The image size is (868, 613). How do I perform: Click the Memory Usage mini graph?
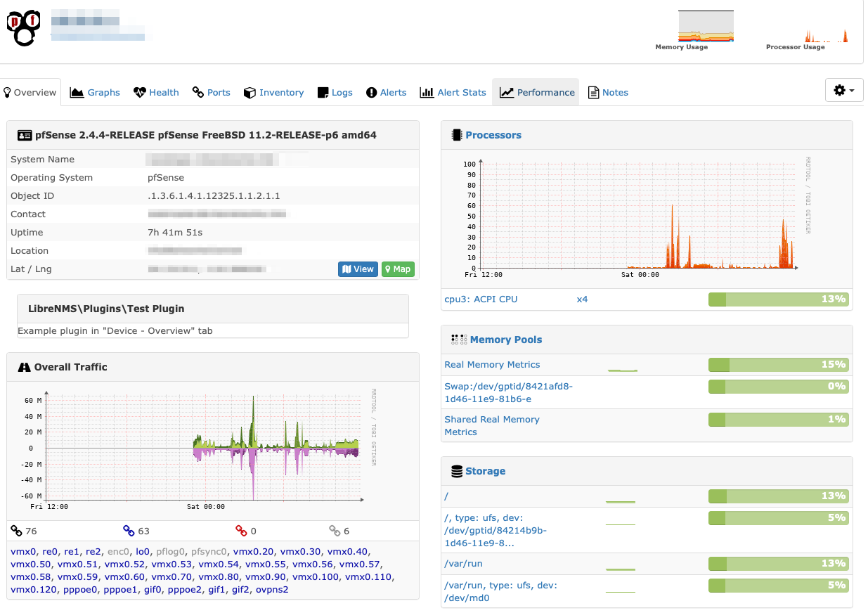coord(706,27)
